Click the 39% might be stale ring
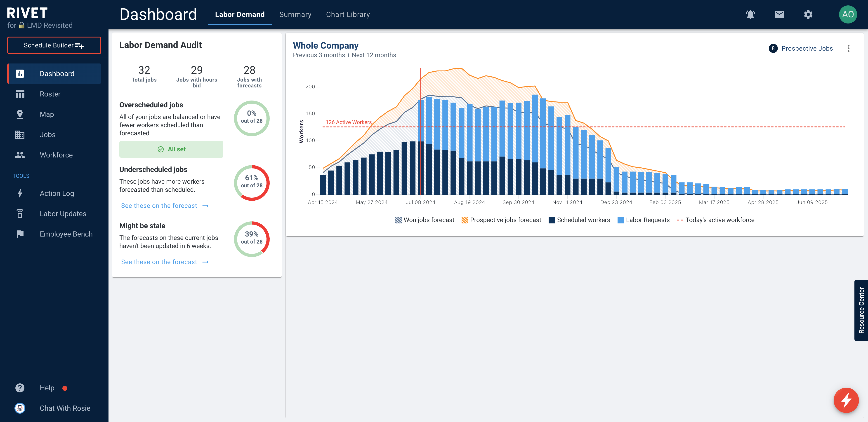 [x=252, y=239]
